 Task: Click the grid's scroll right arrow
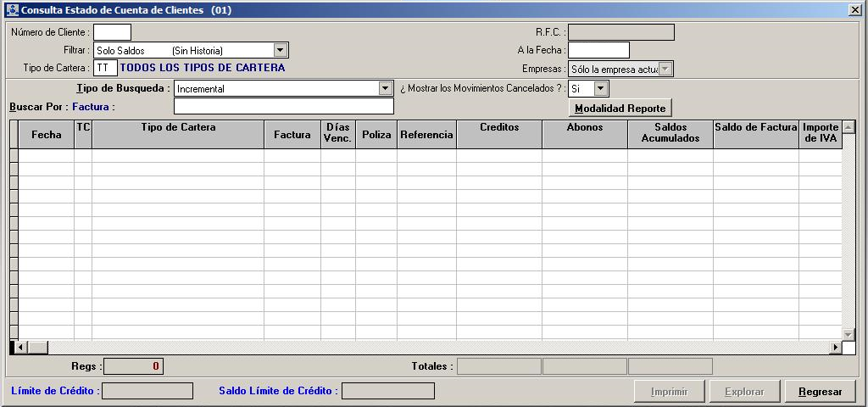point(836,348)
